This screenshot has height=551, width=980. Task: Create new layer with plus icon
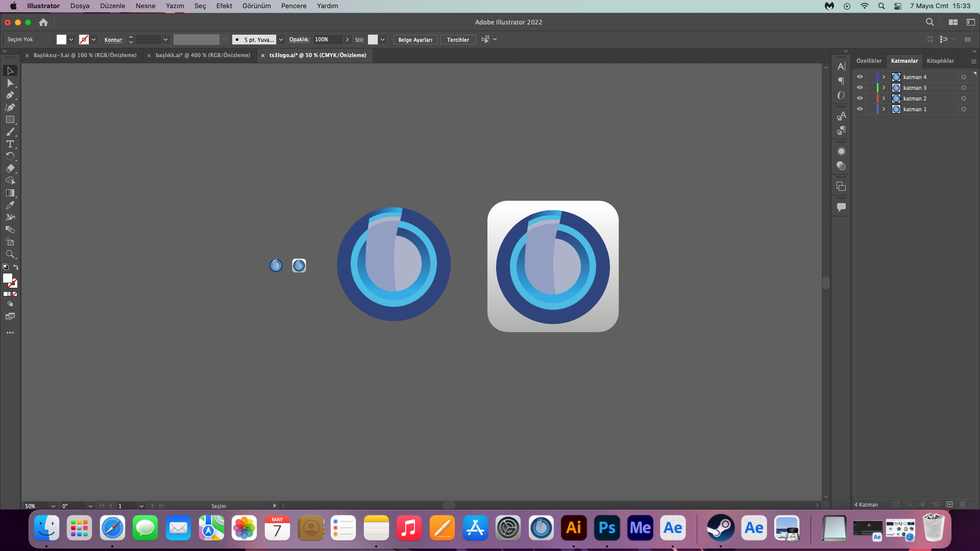click(x=949, y=505)
